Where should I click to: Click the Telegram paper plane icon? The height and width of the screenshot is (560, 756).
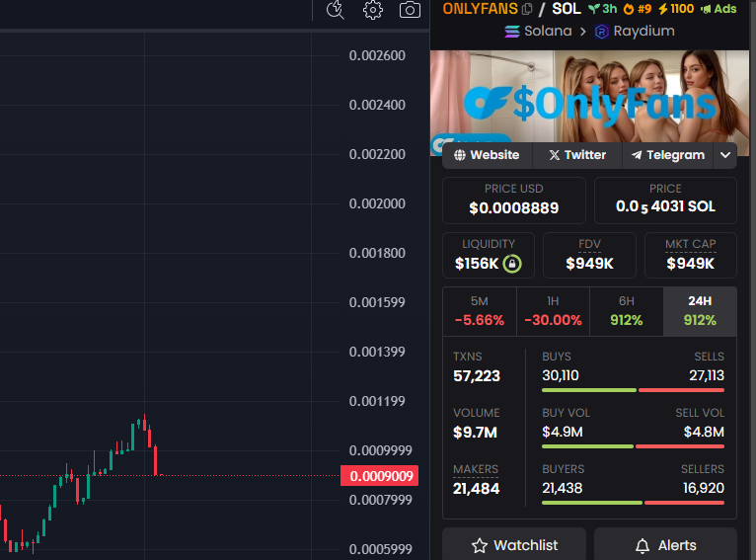pyautogui.click(x=637, y=155)
